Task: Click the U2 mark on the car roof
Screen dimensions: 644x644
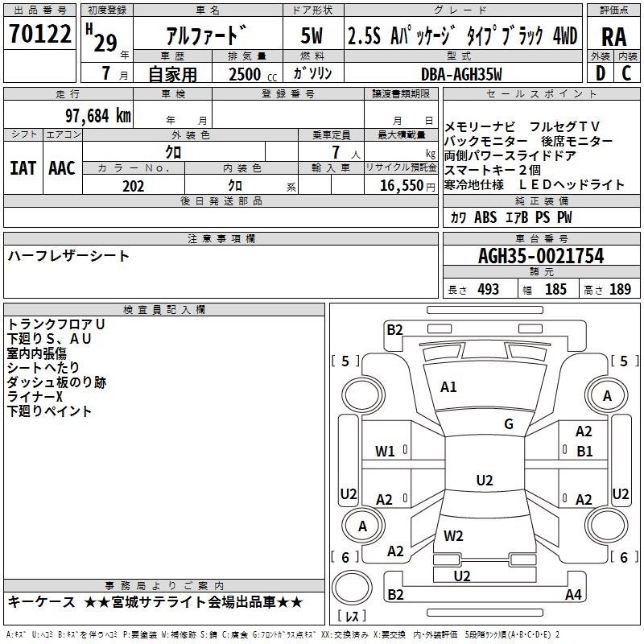Action: 484,481
